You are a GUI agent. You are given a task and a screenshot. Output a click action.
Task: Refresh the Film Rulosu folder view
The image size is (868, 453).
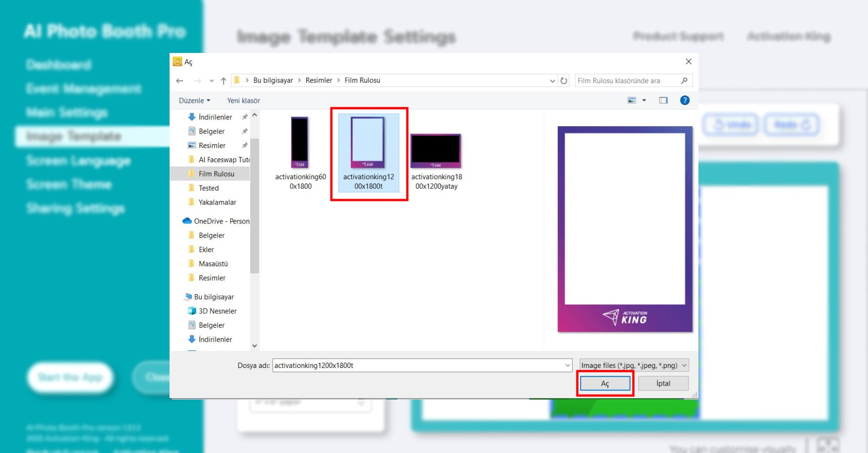(564, 81)
